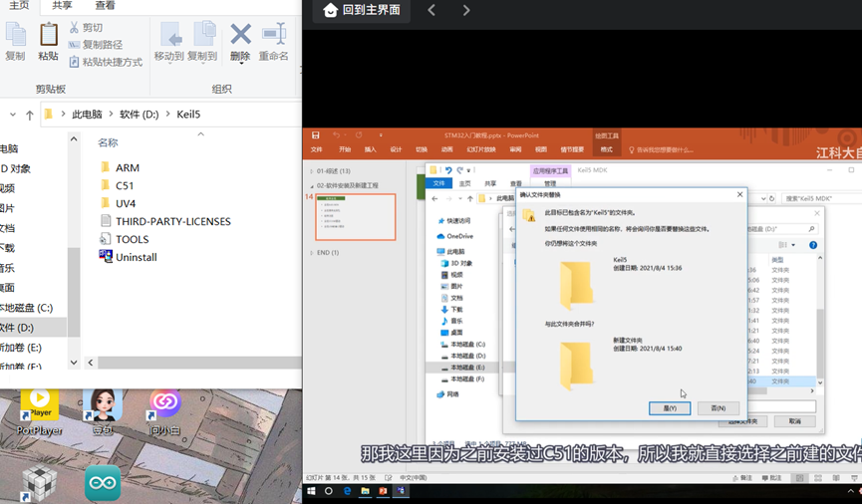Click the PowerPoint Save icon in video

pyautogui.click(x=315, y=135)
